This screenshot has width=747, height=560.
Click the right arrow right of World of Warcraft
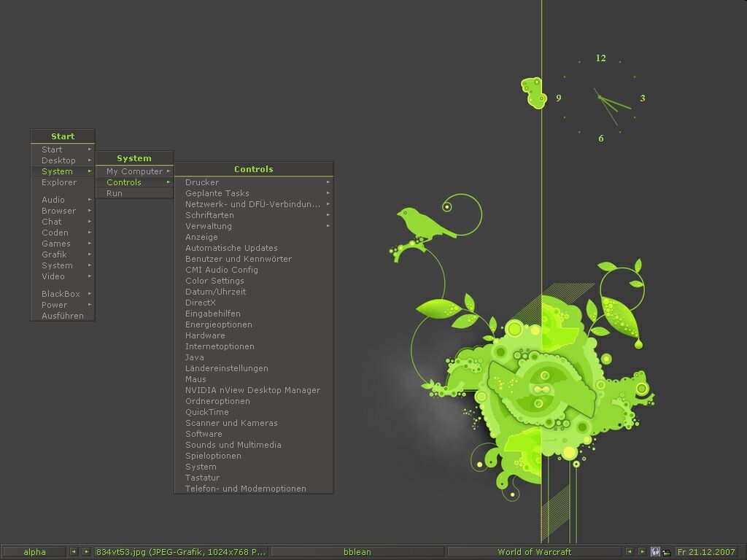click(x=642, y=551)
